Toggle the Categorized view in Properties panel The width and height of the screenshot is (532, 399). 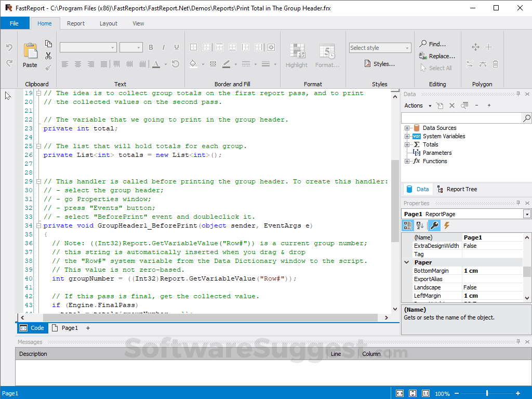[x=408, y=225]
